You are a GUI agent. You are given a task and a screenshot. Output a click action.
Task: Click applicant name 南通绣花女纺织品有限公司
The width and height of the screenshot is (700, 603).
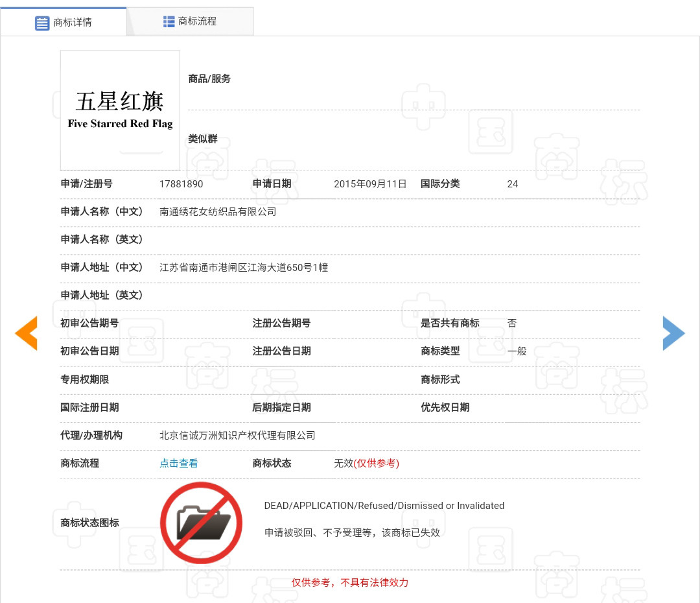tap(216, 211)
